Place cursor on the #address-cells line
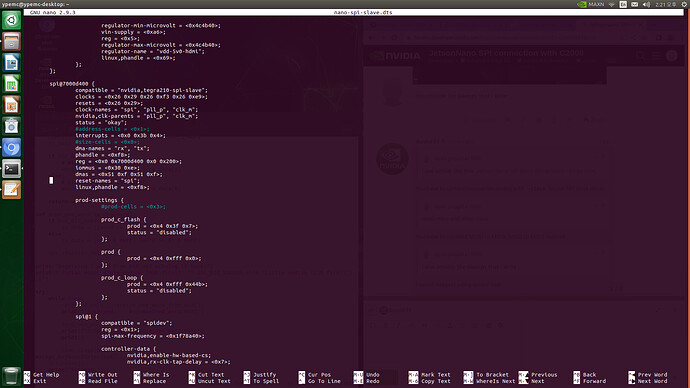 (112, 129)
